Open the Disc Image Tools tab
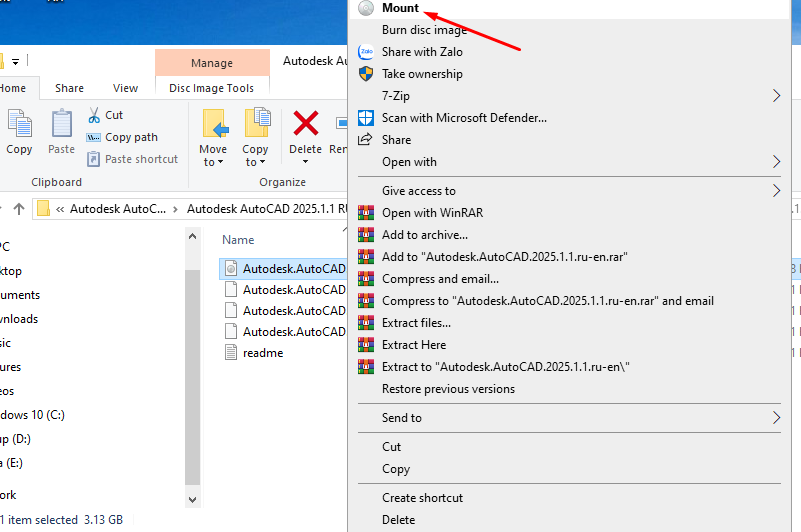 tap(211, 88)
